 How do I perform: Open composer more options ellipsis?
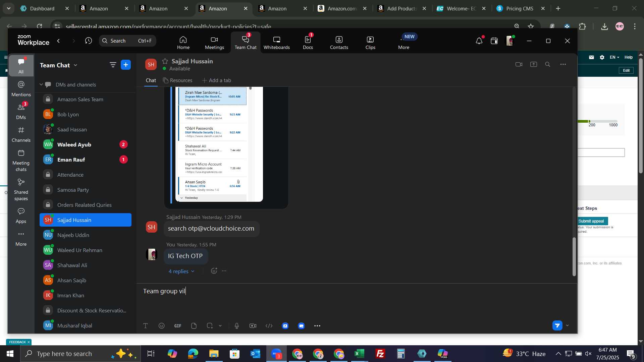[317, 326]
